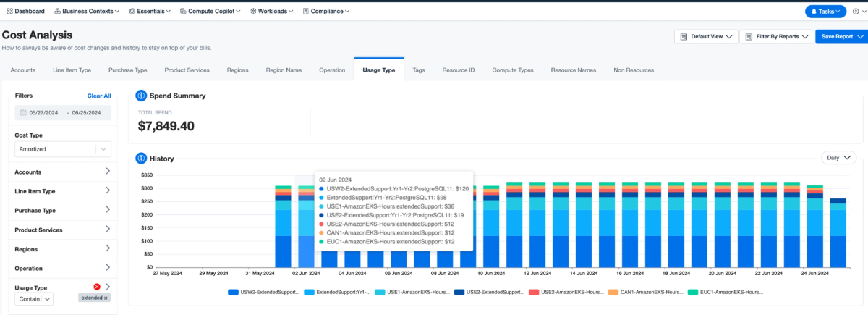The width and height of the screenshot is (868, 315).
Task: Remove Usage Type filter with red X icon
Action: click(x=97, y=287)
